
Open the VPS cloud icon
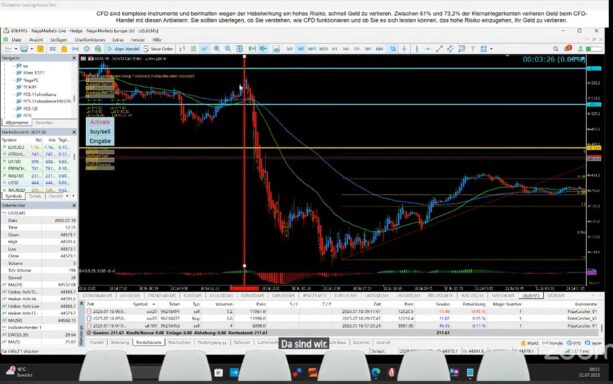tap(86, 49)
